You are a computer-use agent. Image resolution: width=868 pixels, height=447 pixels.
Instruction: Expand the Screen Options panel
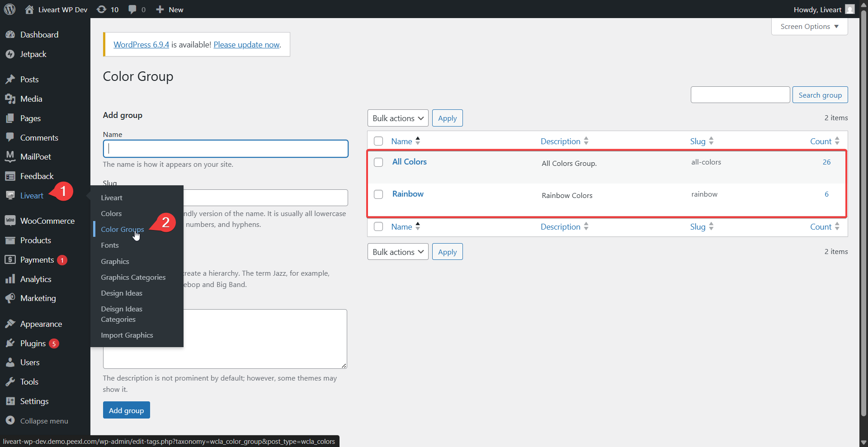click(809, 27)
